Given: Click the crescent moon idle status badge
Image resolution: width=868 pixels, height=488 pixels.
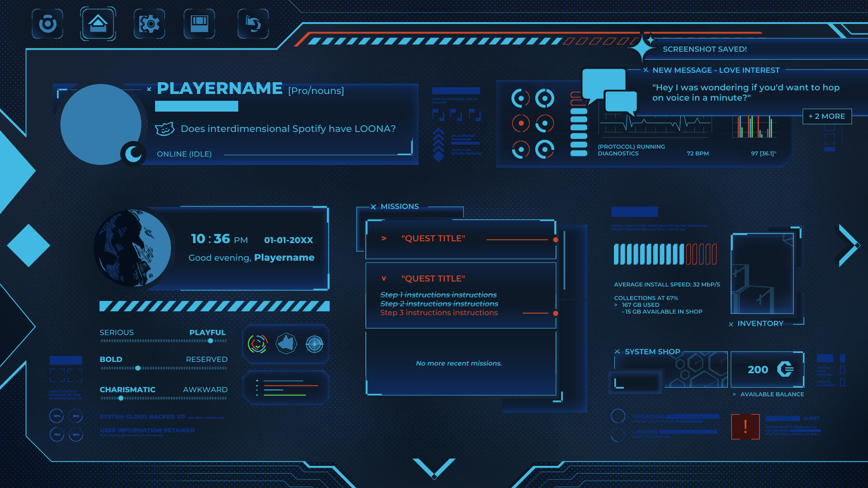Looking at the screenshot, I should coord(133,154).
